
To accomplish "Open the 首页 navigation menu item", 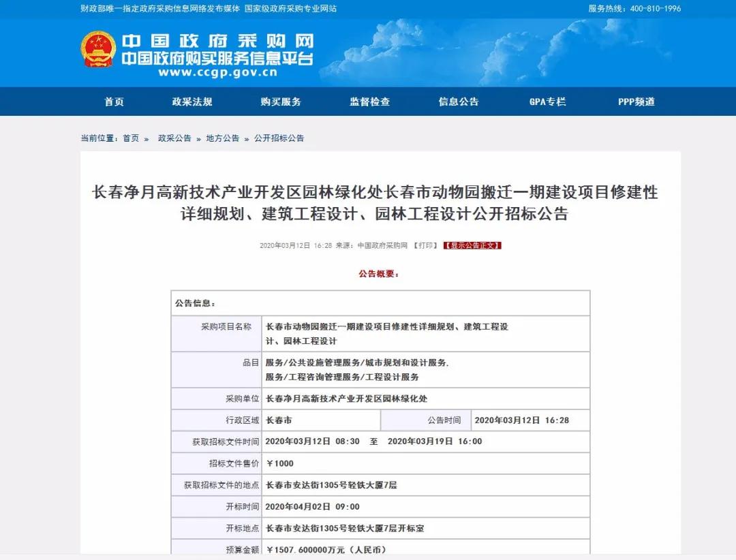I will pyautogui.click(x=114, y=102).
